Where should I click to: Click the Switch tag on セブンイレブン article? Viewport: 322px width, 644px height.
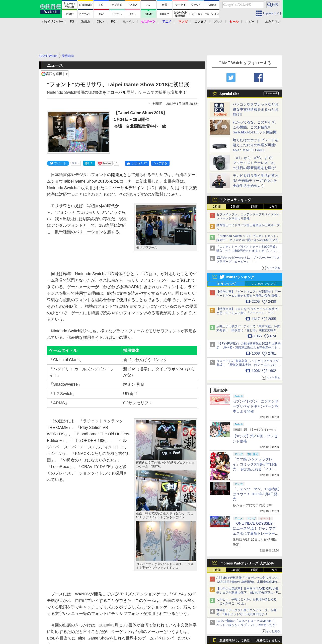coord(238,396)
